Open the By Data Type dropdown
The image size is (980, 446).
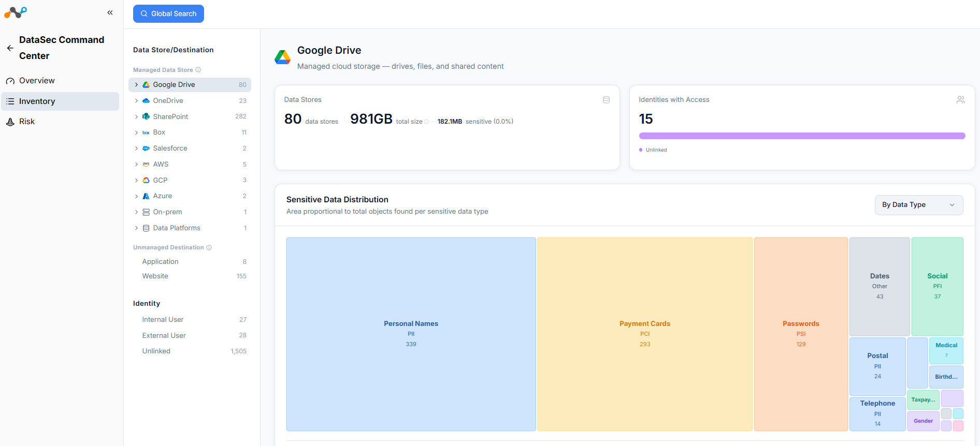pos(919,205)
